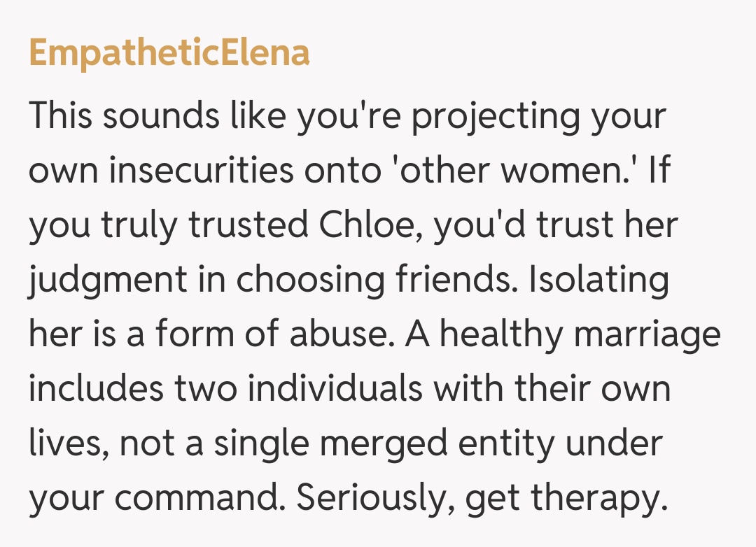Image resolution: width=756 pixels, height=547 pixels.
Task: Click the word 'Isolating' in the comment
Action: pos(598,282)
